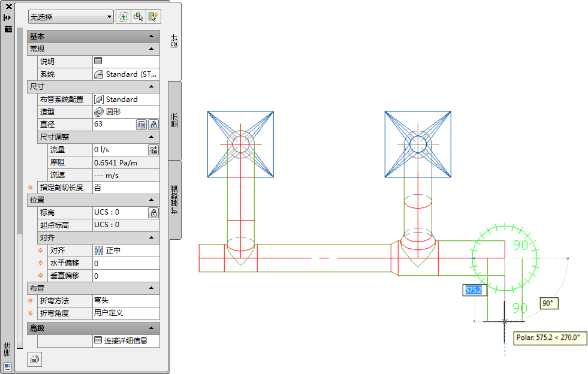
Task: Collapse the 常规 section
Action: coord(152,49)
